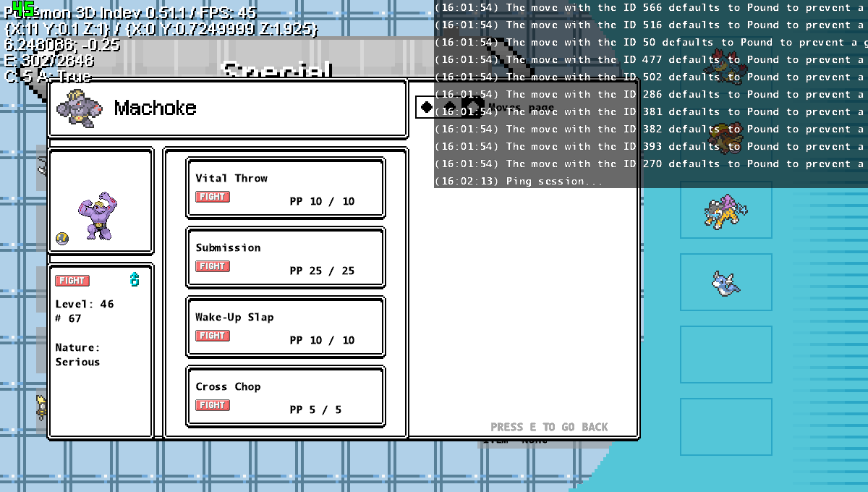Click the green FPS counter 45
868x492 pixels.
click(24, 8)
